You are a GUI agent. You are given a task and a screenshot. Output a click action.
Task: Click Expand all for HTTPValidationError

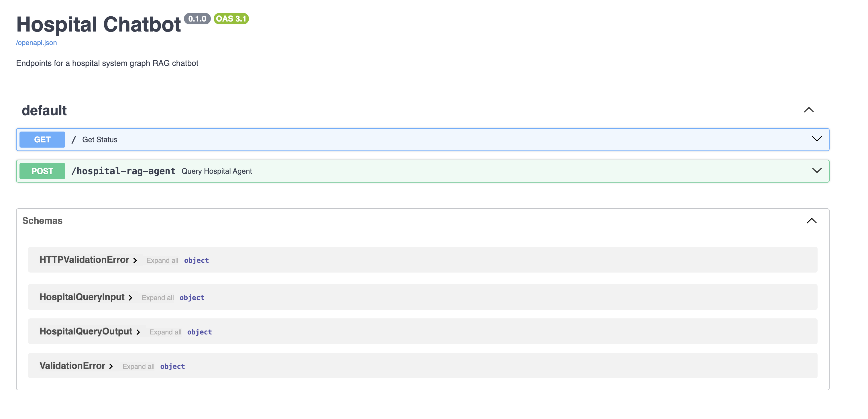click(162, 260)
